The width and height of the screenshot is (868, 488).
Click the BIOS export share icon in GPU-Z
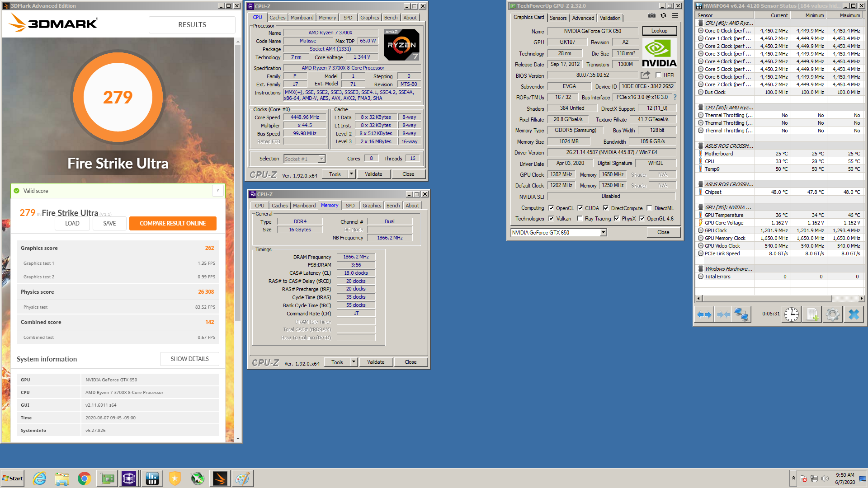point(645,75)
